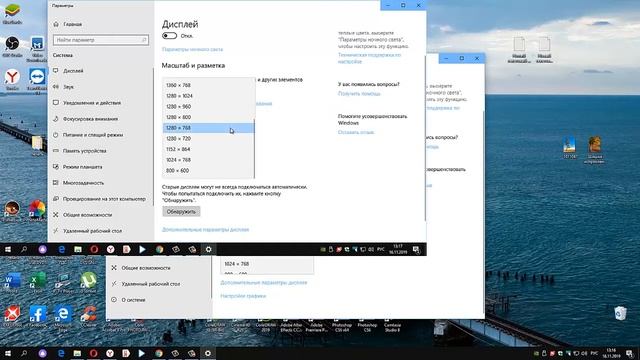Launch Opera from the bottom taskbar
640x360 pixels.
click(93, 353)
